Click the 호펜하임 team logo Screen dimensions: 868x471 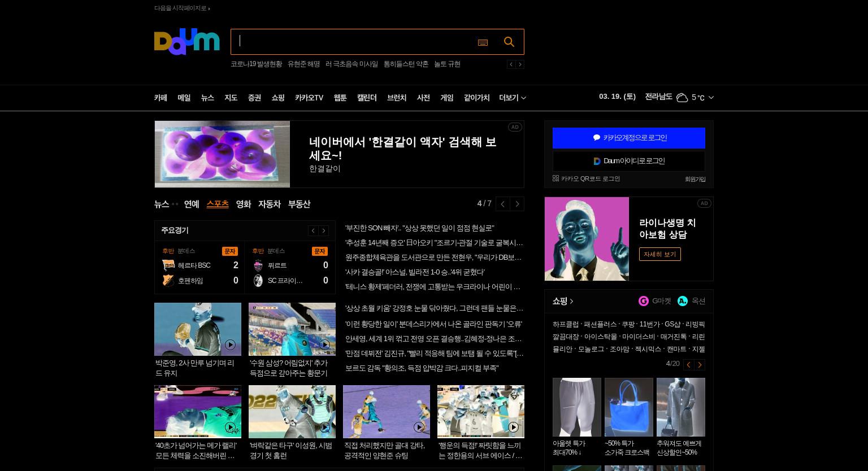point(168,281)
